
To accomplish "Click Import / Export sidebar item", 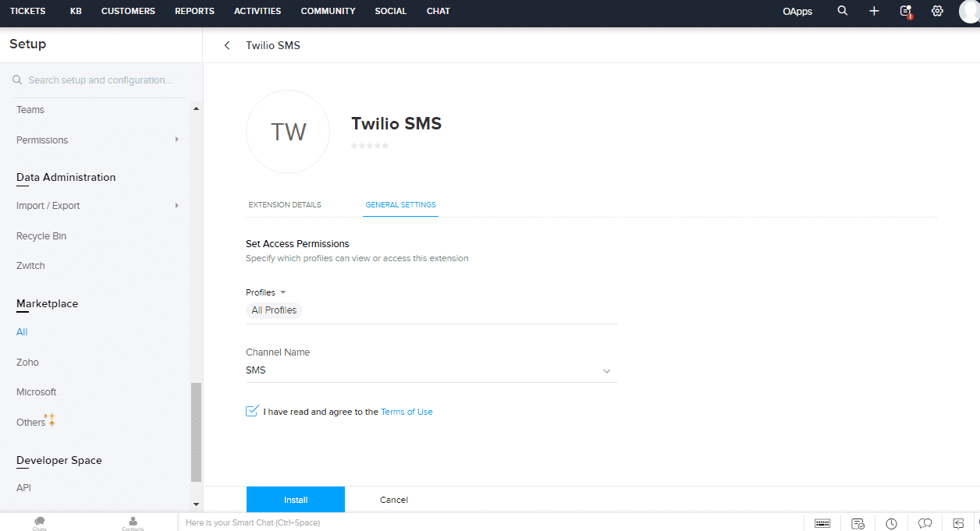I will [x=48, y=206].
